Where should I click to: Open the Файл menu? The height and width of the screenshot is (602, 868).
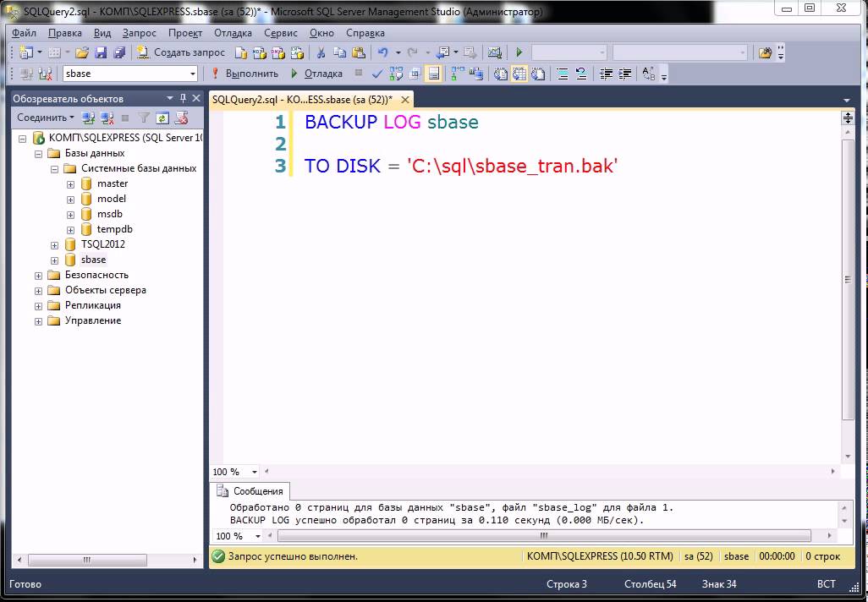click(24, 33)
